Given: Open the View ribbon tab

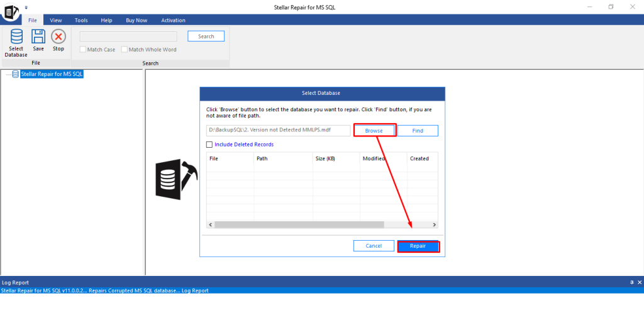Looking at the screenshot, I should tap(56, 20).
